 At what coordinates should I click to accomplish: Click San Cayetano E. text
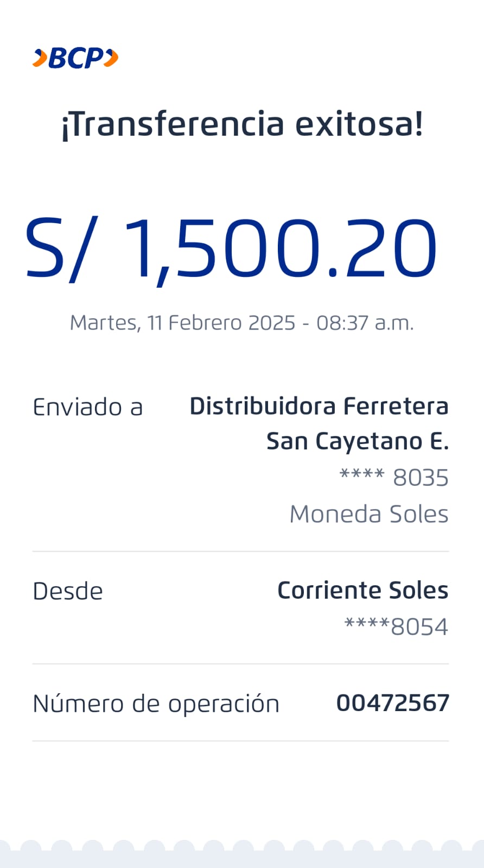click(x=357, y=441)
